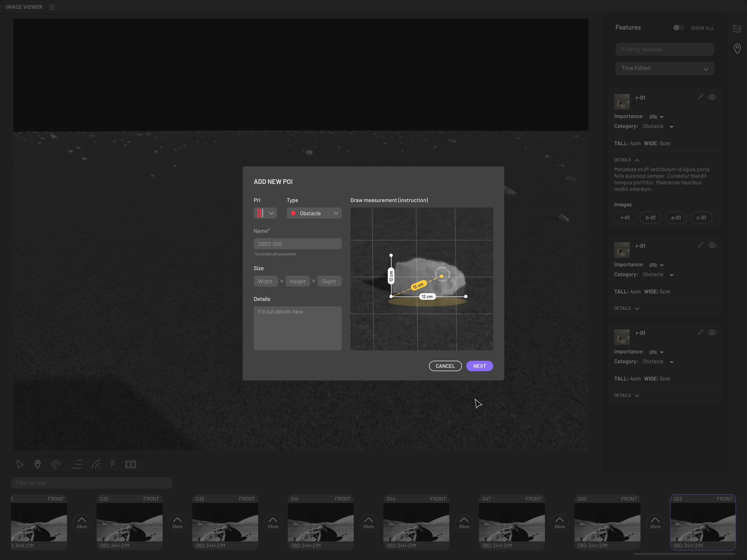Select the pointer arrow tool in bottom toolbar
The height and width of the screenshot is (560, 747).
pos(20,464)
